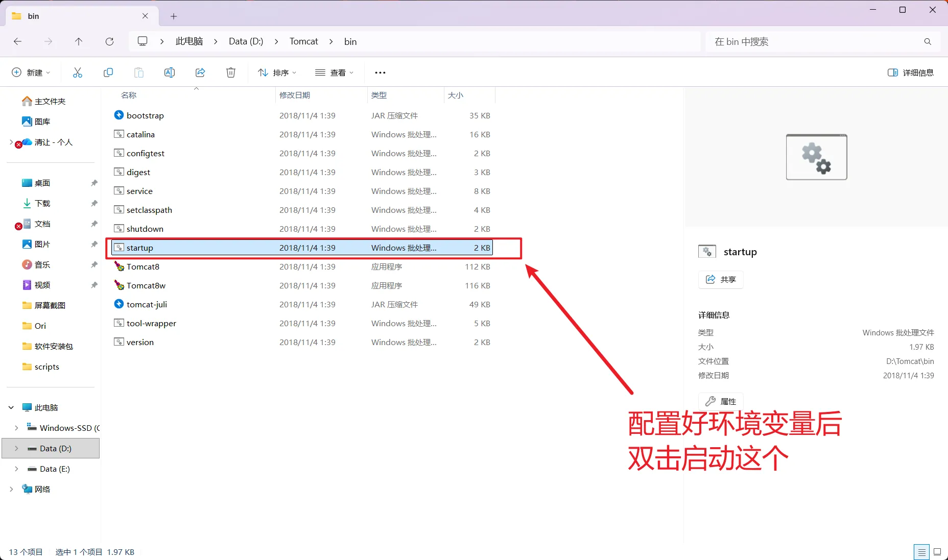Select the shutdown batch file
The image size is (948, 560).
302,229
